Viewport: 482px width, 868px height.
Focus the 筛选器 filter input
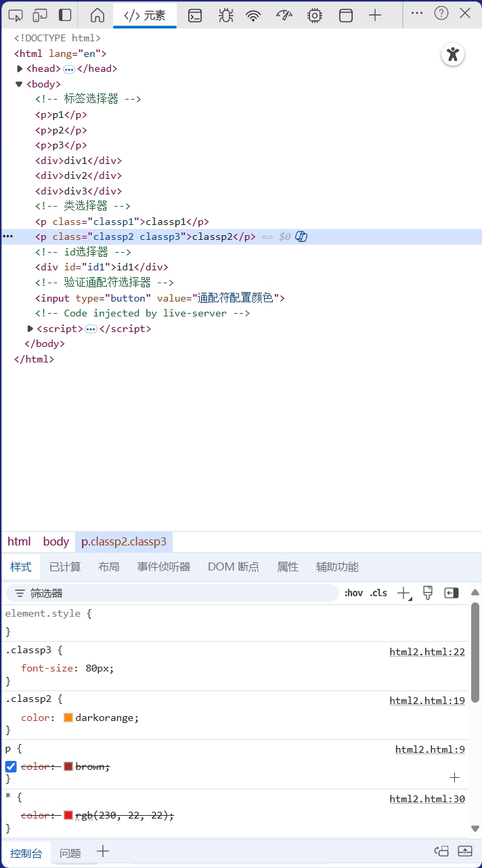(x=173, y=593)
